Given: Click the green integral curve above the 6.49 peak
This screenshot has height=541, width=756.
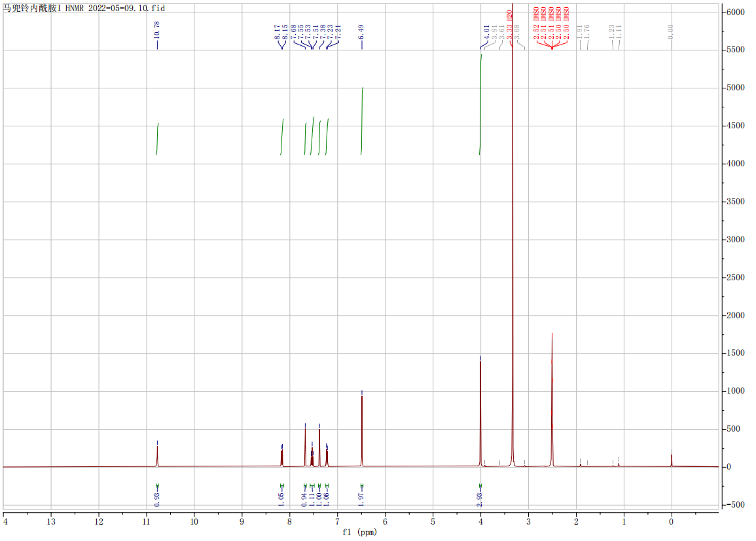Looking at the screenshot, I should (362, 121).
